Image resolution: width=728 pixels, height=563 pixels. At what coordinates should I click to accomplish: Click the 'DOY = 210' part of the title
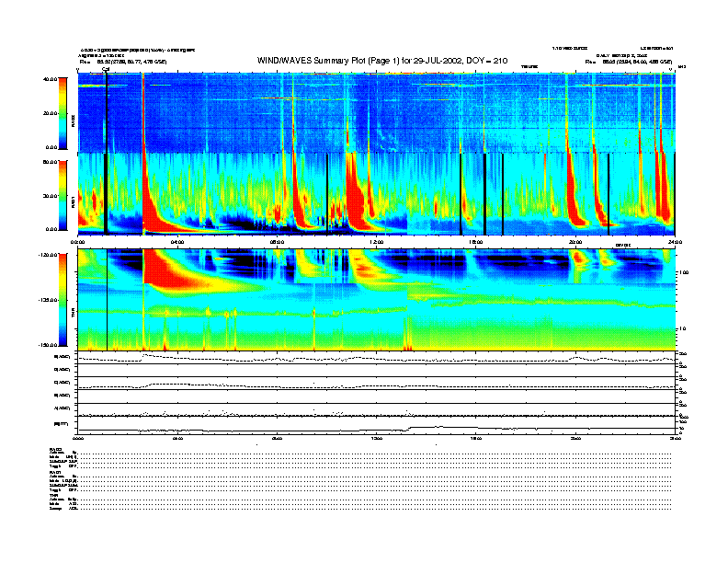487,61
